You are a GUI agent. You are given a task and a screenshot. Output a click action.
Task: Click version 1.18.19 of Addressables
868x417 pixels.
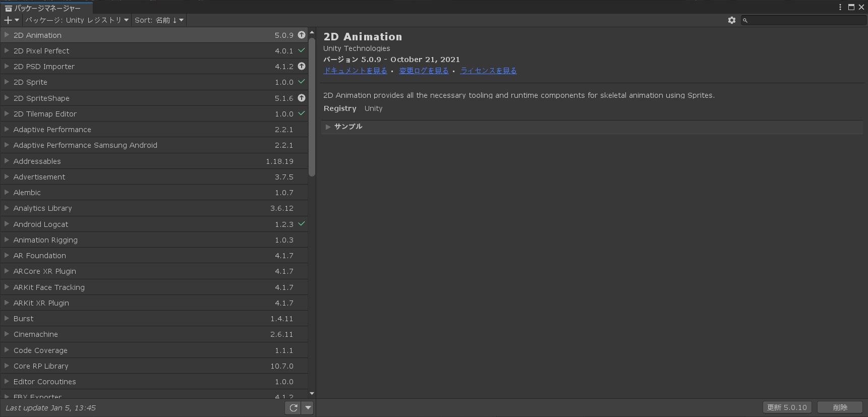(279, 161)
